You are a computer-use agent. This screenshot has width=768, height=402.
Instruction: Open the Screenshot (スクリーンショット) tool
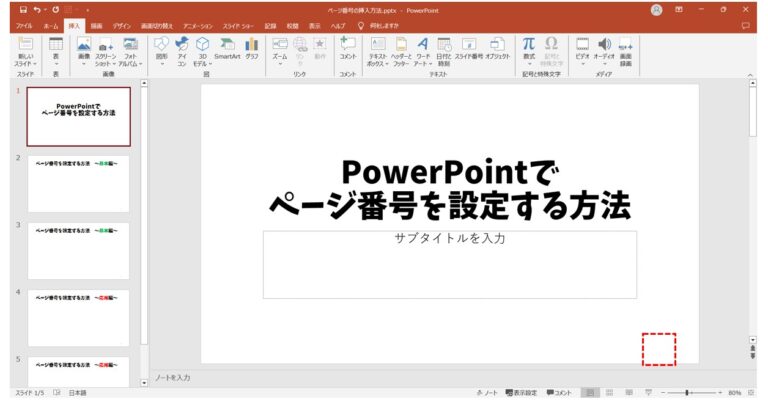tap(105, 51)
